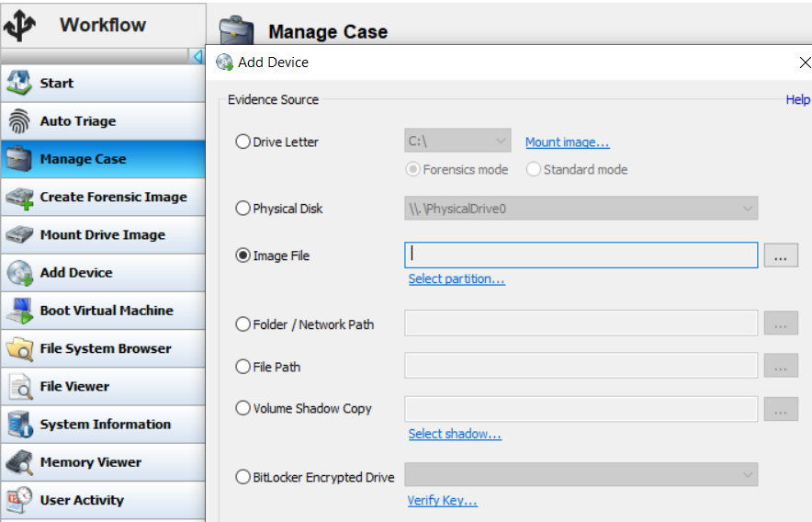Open the Start house icon in Workflow

coord(19,83)
